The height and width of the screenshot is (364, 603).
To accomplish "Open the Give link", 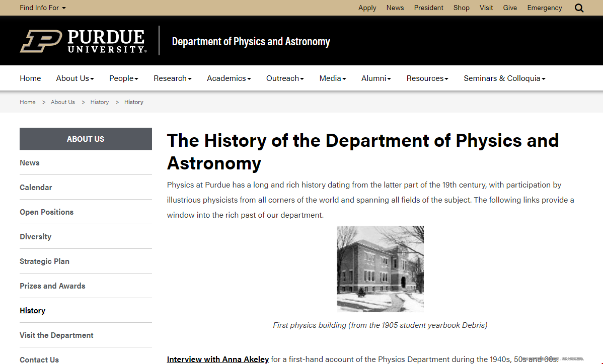I will [x=510, y=8].
